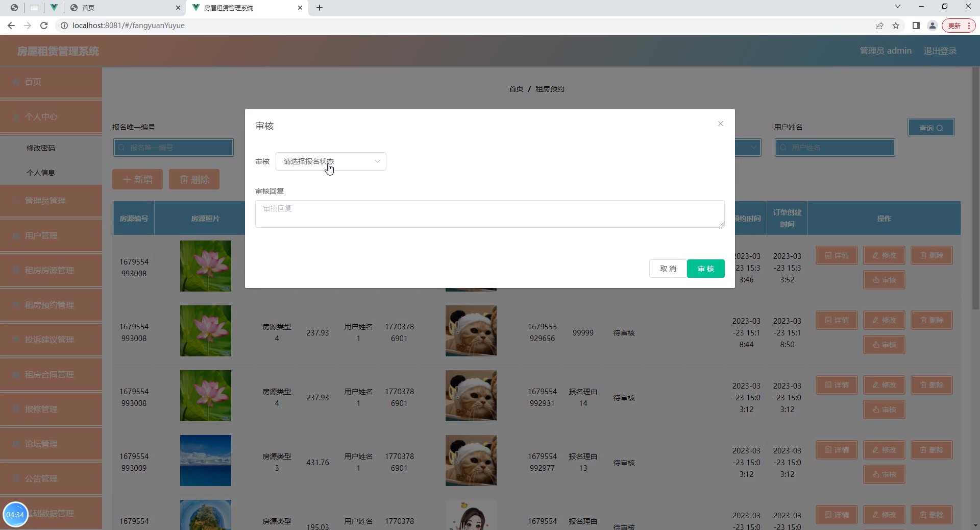Screen dimensions: 980x530
Task: Open cat avatar in the 99999 row
Action: [x=471, y=331]
